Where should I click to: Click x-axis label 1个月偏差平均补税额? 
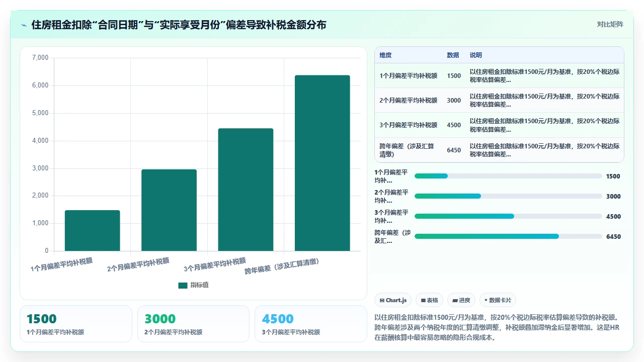[x=62, y=264]
